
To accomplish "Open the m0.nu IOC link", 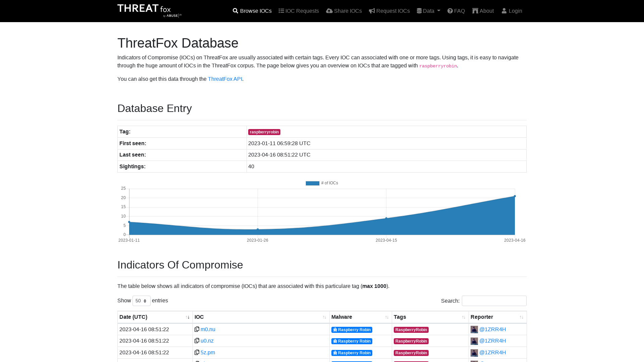I will [x=208, y=329].
